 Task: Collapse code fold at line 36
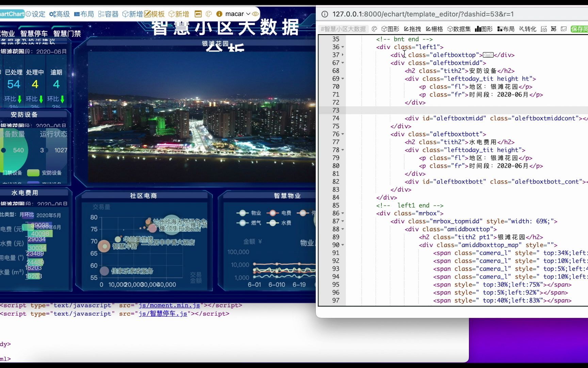point(343,47)
